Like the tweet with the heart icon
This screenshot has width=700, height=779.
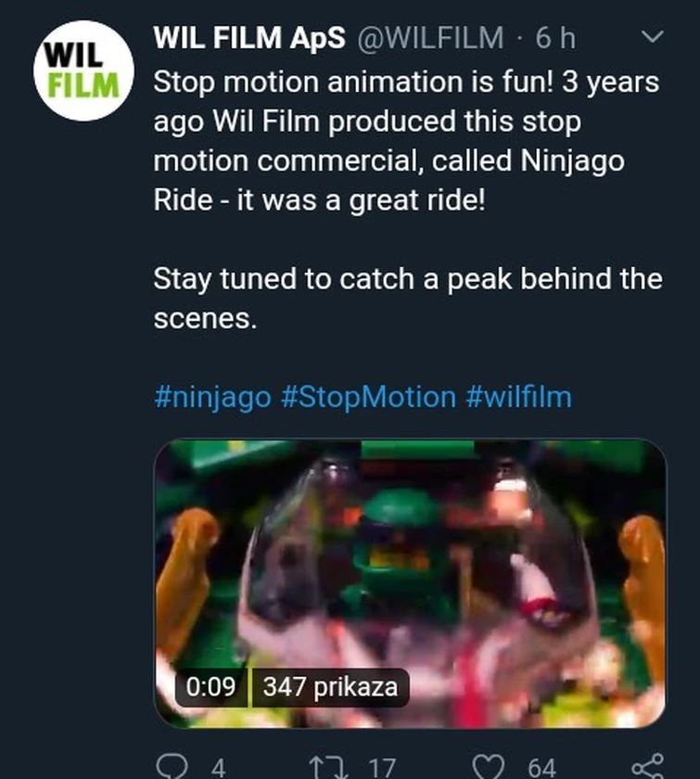click(x=488, y=766)
